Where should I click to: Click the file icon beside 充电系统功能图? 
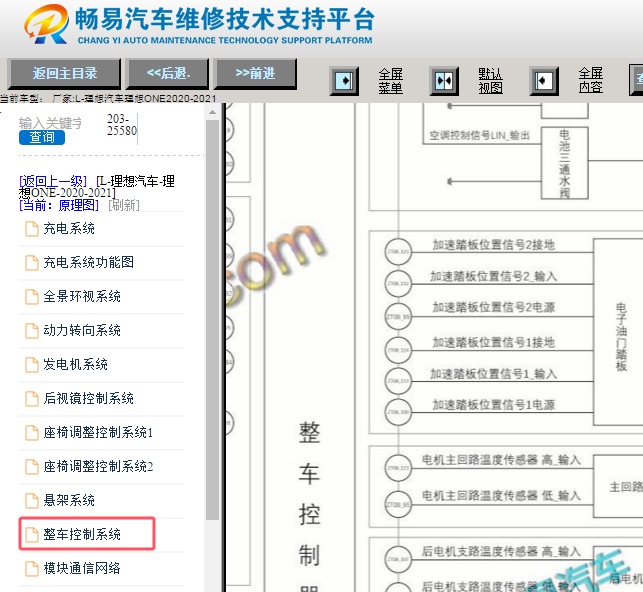(x=32, y=263)
